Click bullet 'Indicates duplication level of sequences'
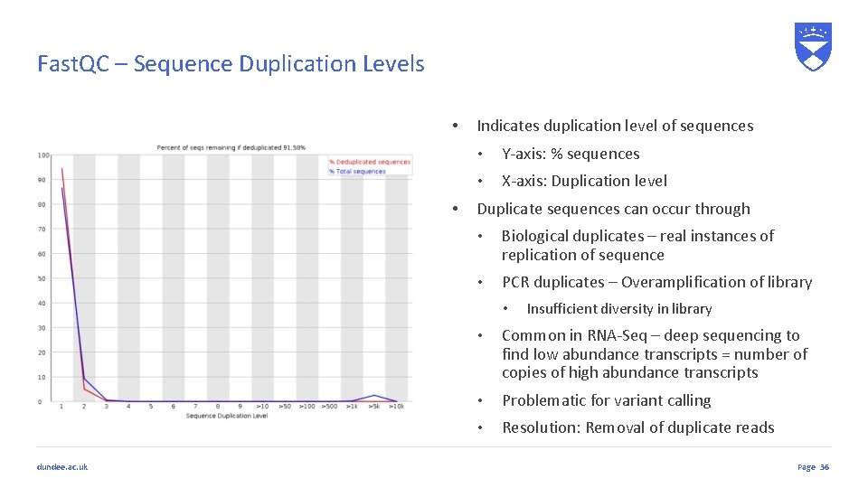 click(615, 127)
